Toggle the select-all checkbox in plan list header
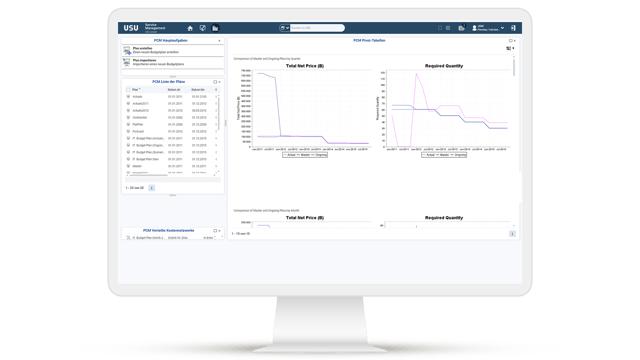Screen dimensions: 640x360 pyautogui.click(x=128, y=90)
